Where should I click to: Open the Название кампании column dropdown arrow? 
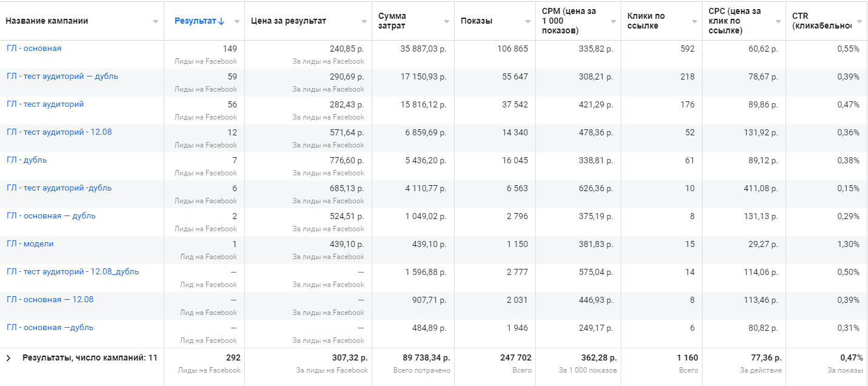click(156, 21)
